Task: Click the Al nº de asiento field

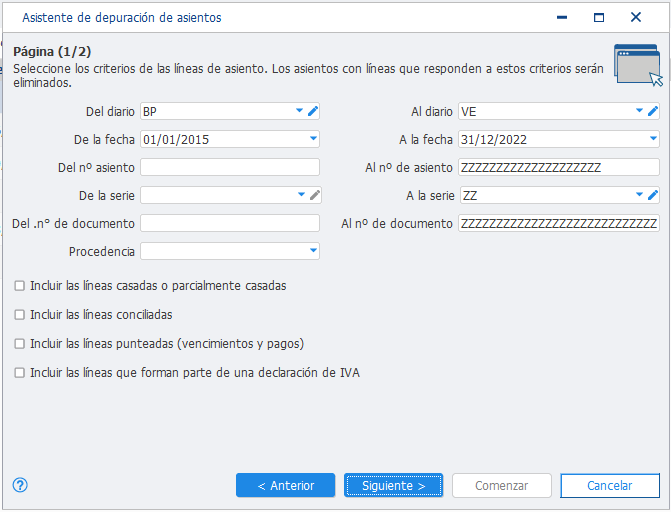Action: (559, 167)
